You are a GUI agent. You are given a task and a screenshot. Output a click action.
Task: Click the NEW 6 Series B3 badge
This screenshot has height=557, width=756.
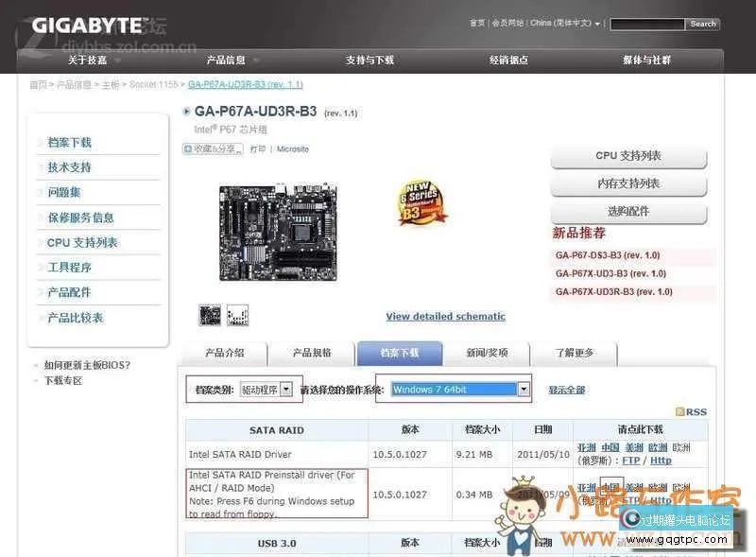click(420, 202)
